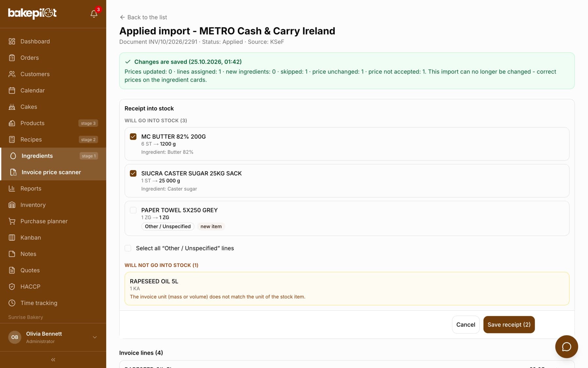Screen dimensions: 588x368
Task: Click the Reports bar chart icon
Action: pyautogui.click(x=12, y=188)
